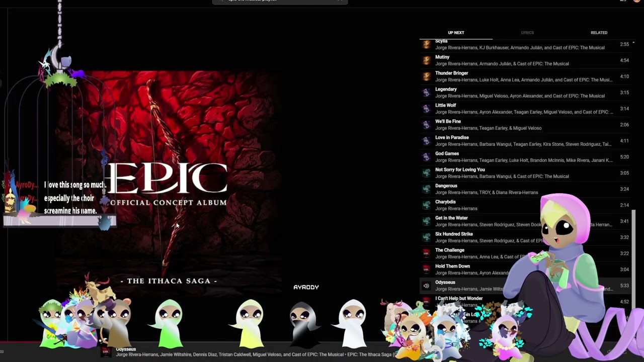This screenshot has width=644, height=362.
Task: Click the queue scrollbar up arrow
Action: pyautogui.click(x=633, y=43)
